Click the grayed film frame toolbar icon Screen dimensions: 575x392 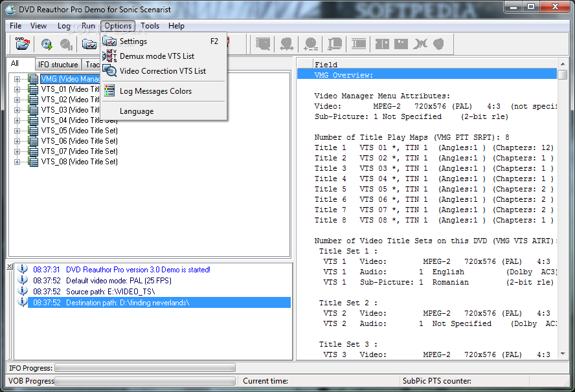tap(359, 44)
